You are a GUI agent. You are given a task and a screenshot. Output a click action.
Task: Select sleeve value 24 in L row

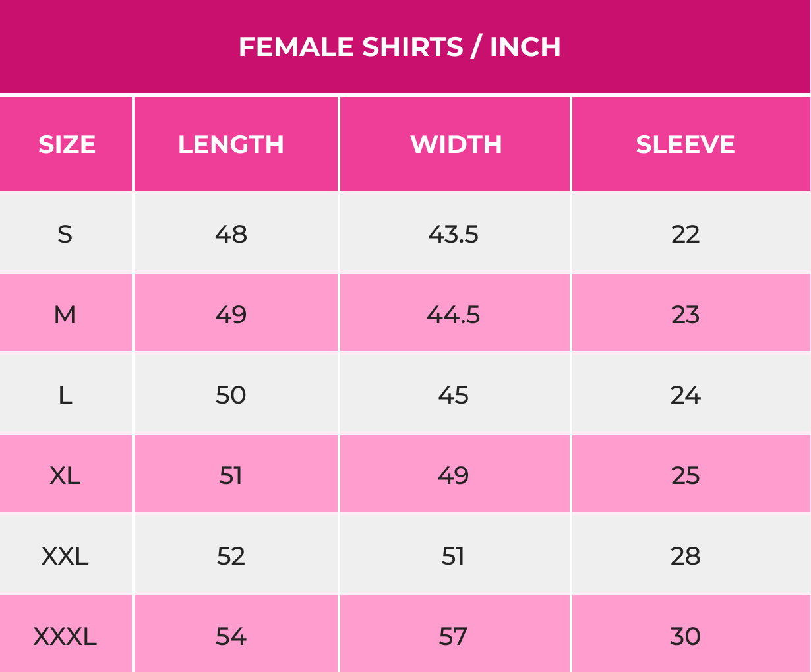click(685, 395)
